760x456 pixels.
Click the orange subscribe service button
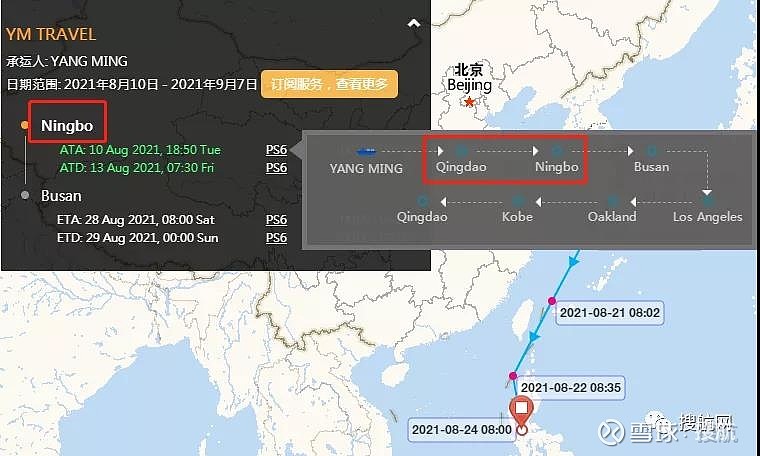point(329,84)
